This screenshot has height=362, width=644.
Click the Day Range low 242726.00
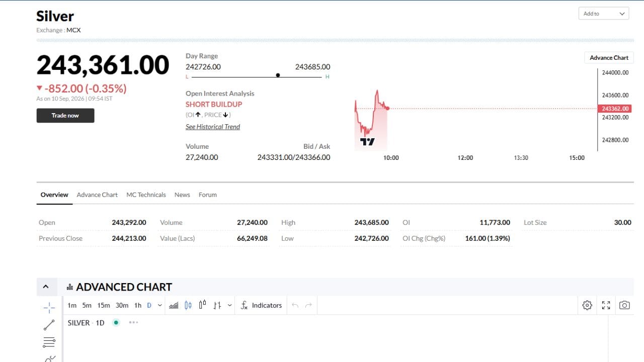(x=203, y=67)
